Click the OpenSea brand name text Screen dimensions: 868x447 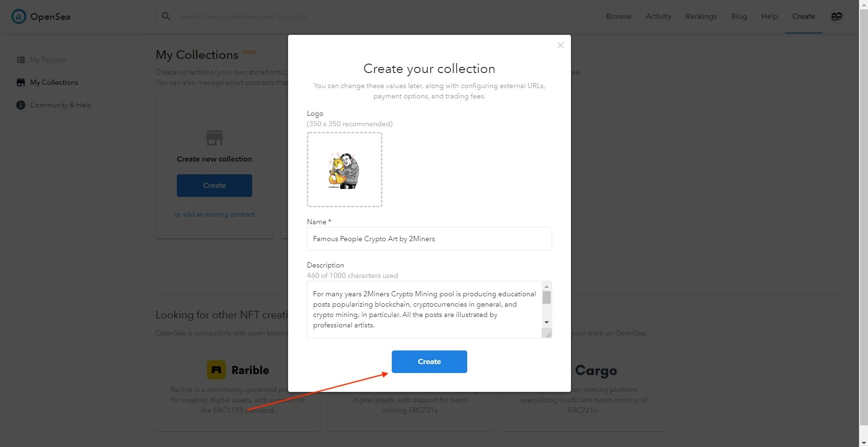click(50, 16)
